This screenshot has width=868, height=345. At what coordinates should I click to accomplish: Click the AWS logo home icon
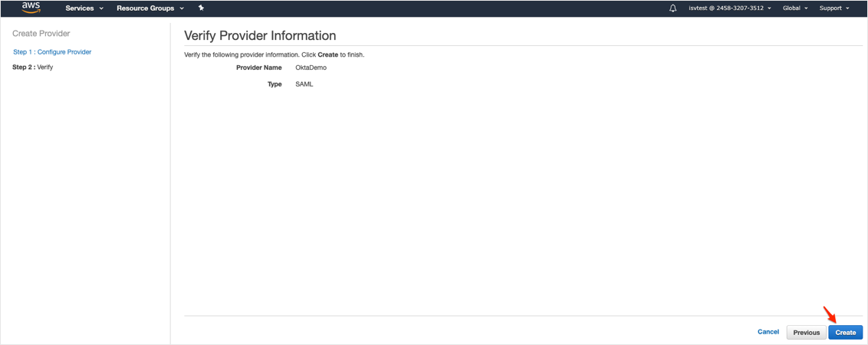31,8
